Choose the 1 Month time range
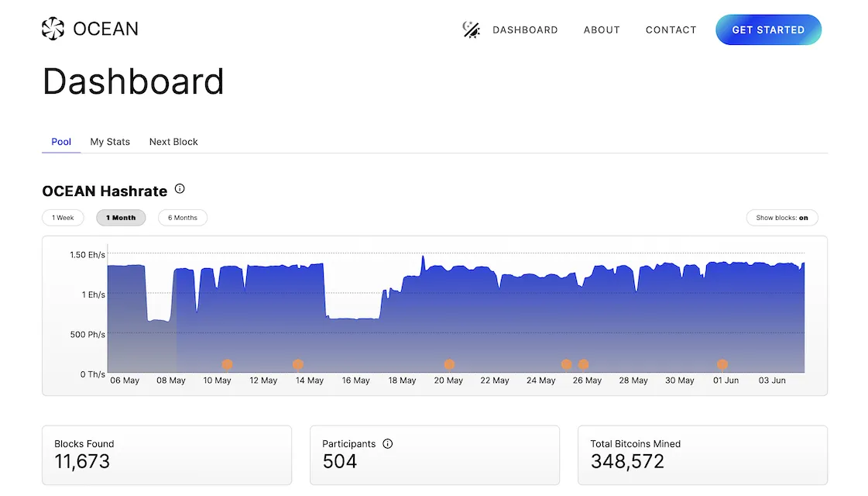This screenshot has height=496, width=868. [x=121, y=218]
